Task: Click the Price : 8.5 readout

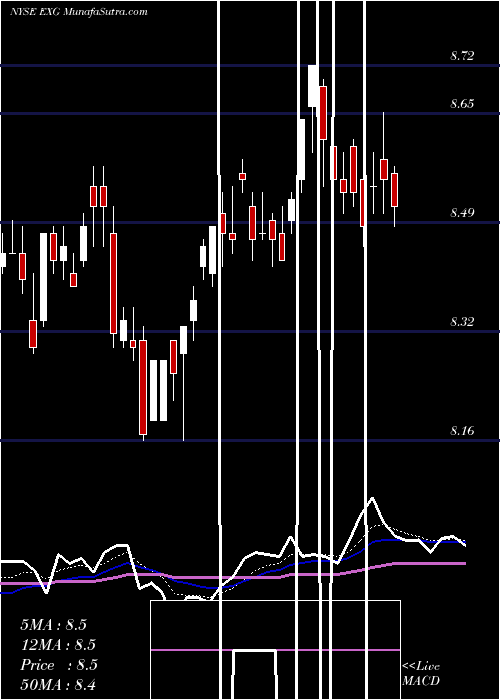Action: (59, 665)
